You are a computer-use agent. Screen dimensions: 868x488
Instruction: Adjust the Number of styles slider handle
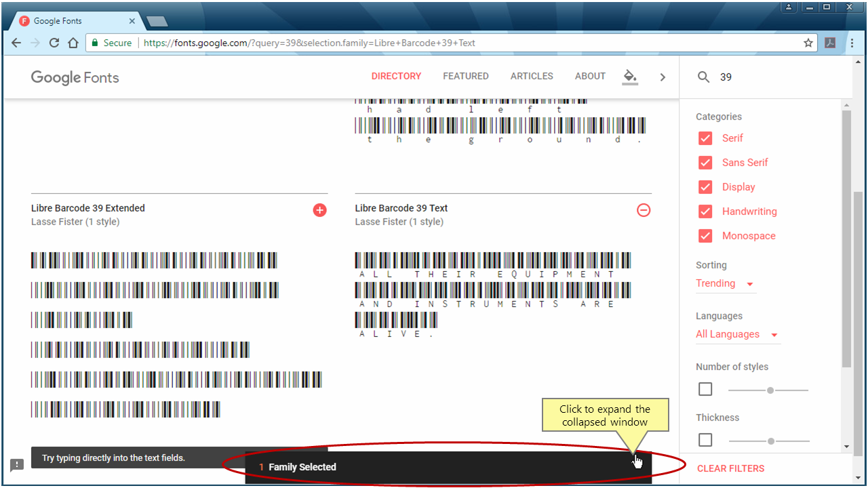click(770, 390)
